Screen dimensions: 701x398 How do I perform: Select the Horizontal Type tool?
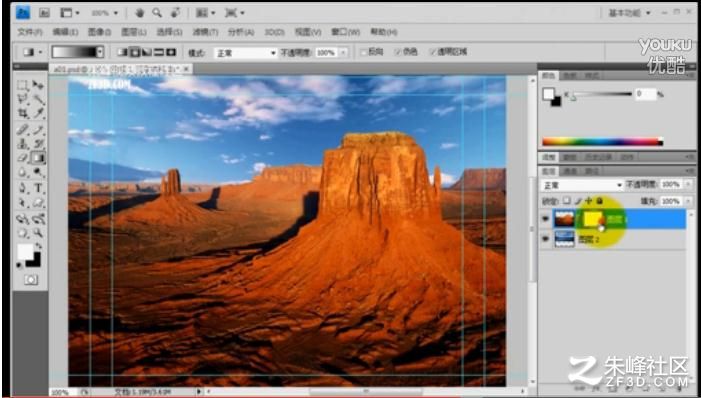tap(38, 188)
